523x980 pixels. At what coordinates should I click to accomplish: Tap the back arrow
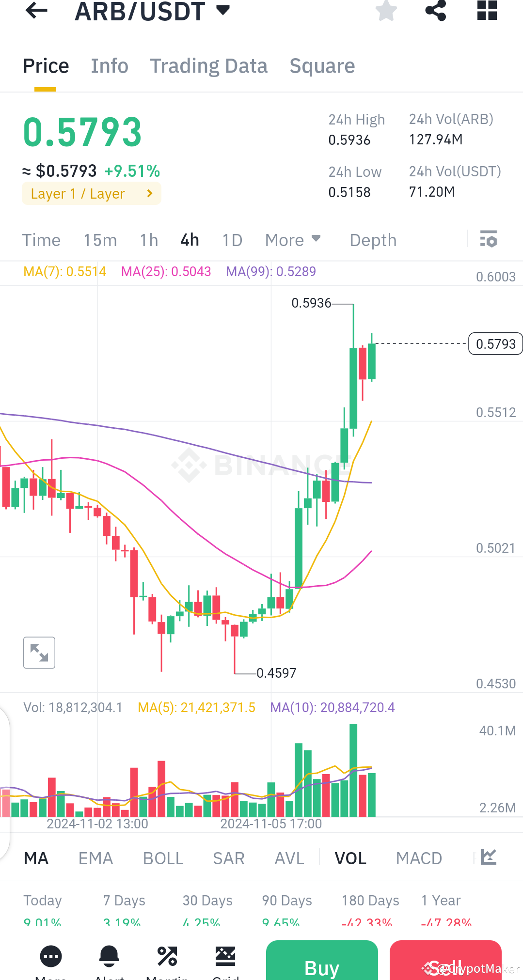click(36, 11)
